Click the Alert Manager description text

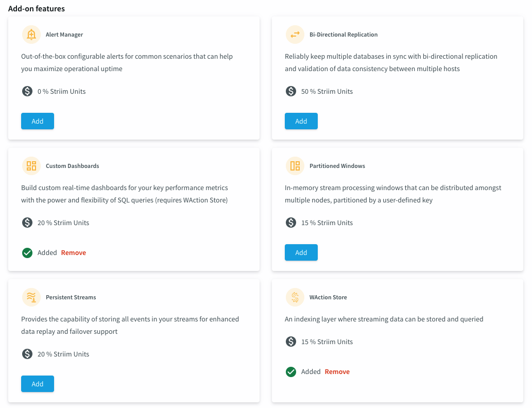click(127, 62)
